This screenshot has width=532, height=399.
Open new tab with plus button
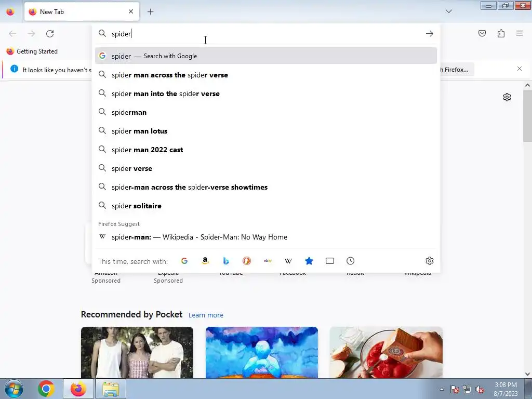click(150, 12)
